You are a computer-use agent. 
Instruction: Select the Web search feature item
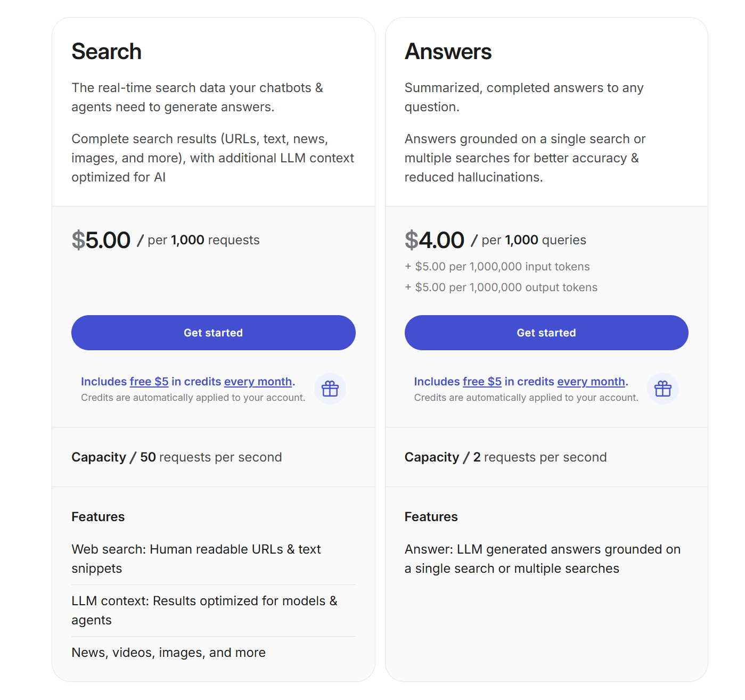196,558
